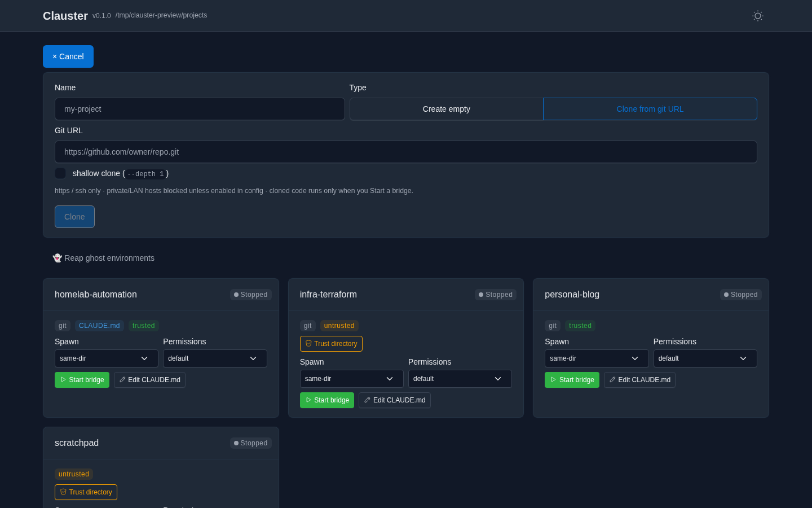This screenshot has height=508, width=812.
Task: Edit CLAUDE.md for homelab-automation
Action: tap(149, 380)
